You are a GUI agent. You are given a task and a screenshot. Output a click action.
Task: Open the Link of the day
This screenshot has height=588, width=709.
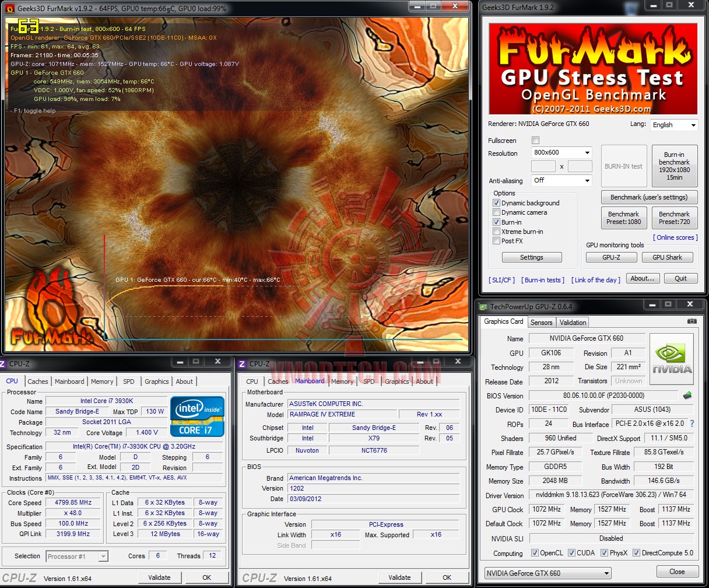(595, 280)
